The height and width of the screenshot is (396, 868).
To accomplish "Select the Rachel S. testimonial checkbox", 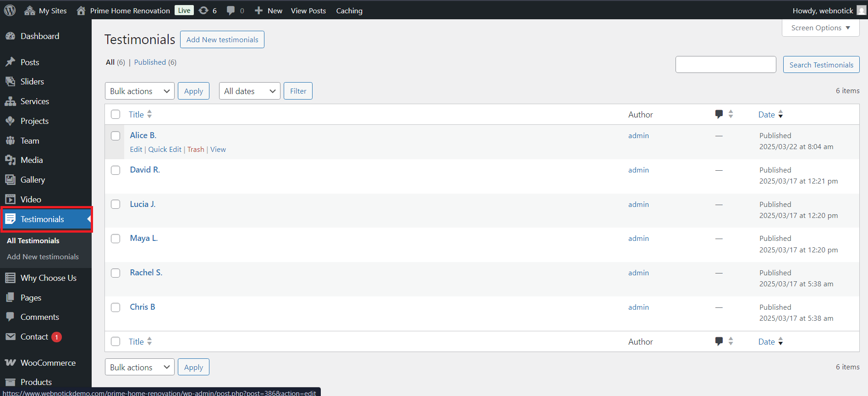I will (115, 273).
